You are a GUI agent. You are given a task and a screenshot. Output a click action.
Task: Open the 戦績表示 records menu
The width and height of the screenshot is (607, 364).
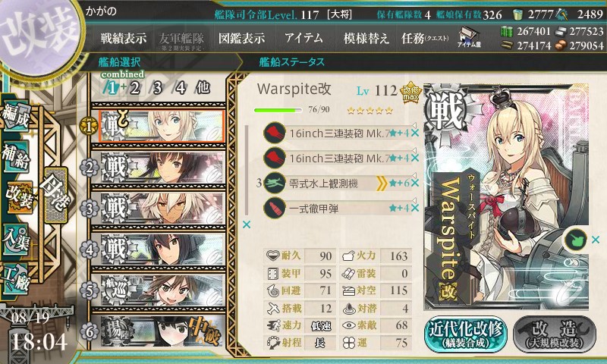pos(124,38)
